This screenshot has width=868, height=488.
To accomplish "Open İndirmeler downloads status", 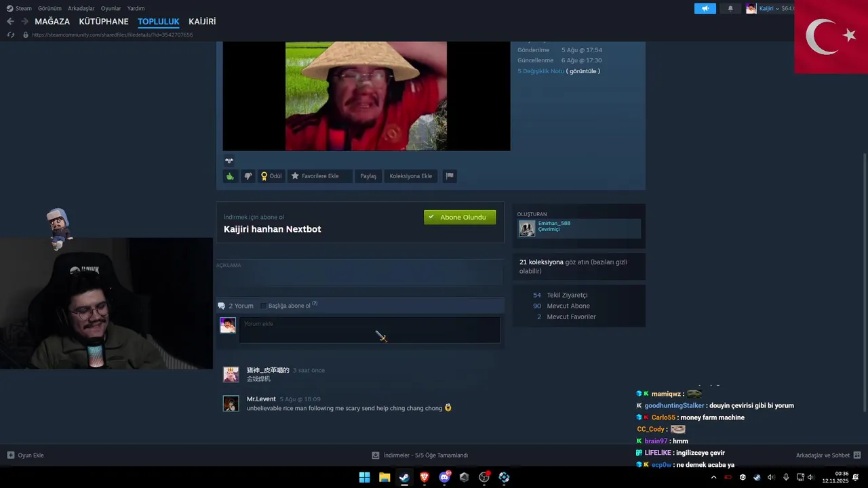I will pyautogui.click(x=420, y=455).
